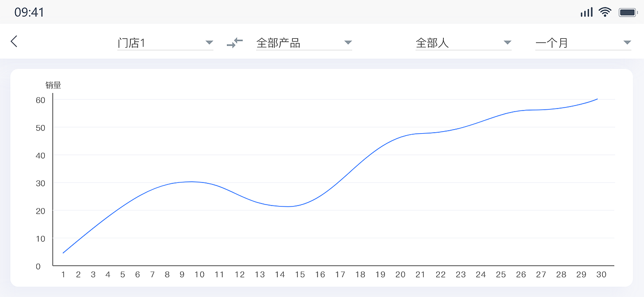The image size is (644, 297).
Task: Click the arrow beside 全部产品
Action: point(348,43)
